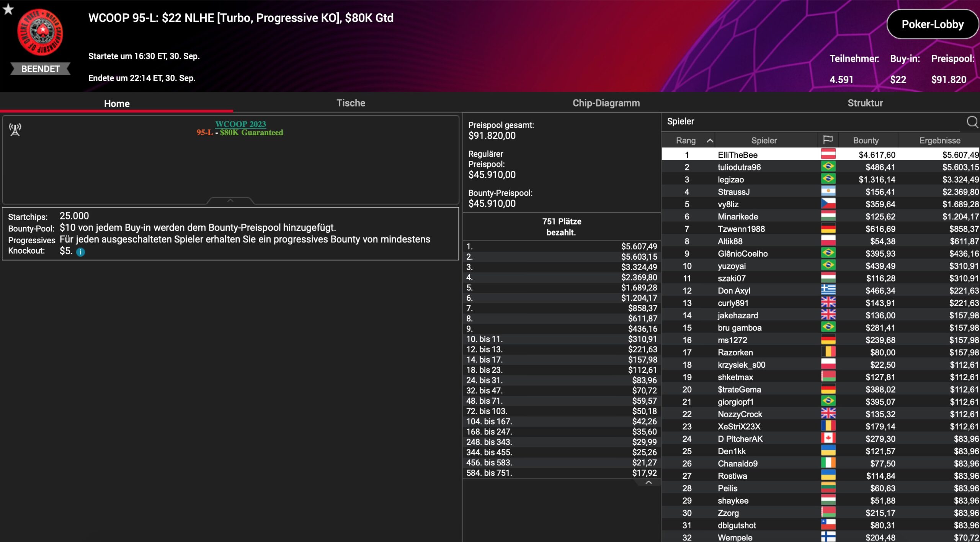The width and height of the screenshot is (980, 542).
Task: Sort by the Bounty column header
Action: click(866, 140)
